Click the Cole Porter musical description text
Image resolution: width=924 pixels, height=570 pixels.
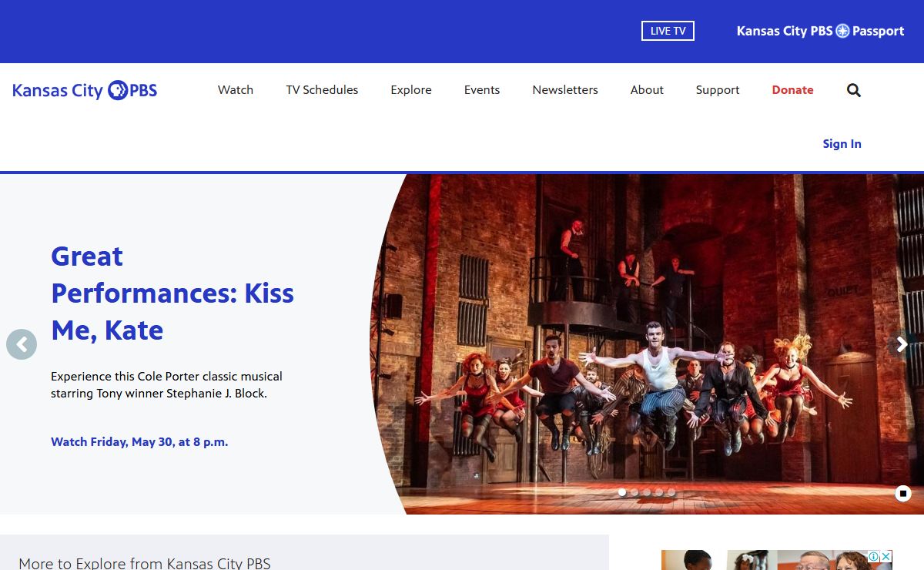(166, 385)
